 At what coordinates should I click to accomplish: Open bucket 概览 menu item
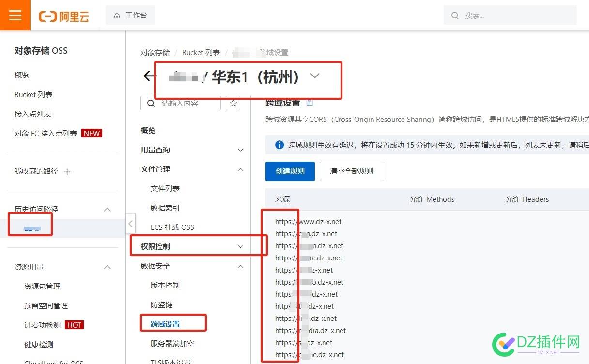tap(148, 130)
